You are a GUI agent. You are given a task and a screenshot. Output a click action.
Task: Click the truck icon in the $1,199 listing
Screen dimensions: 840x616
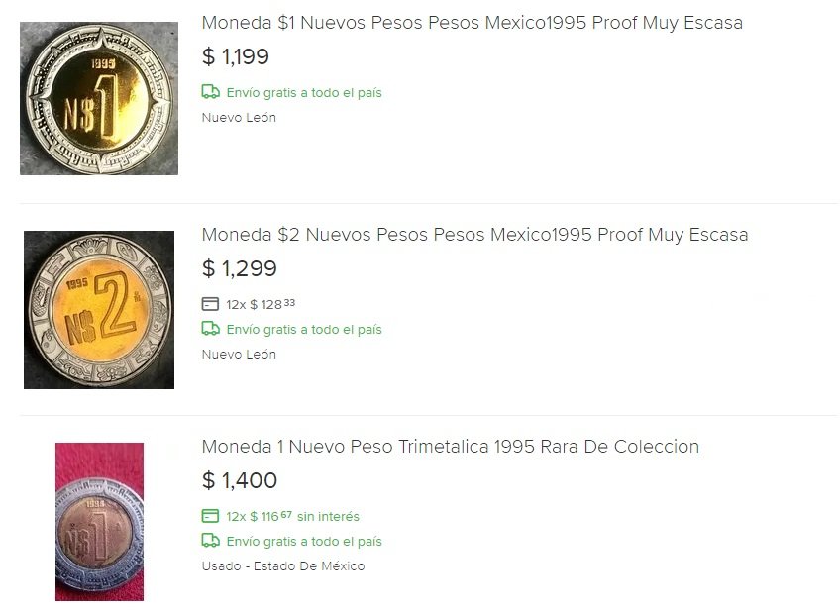click(210, 92)
